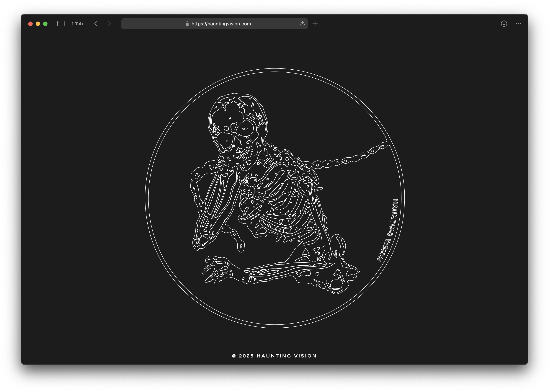Open a new tab with the plus icon
The width and height of the screenshot is (549, 392).
tap(315, 24)
